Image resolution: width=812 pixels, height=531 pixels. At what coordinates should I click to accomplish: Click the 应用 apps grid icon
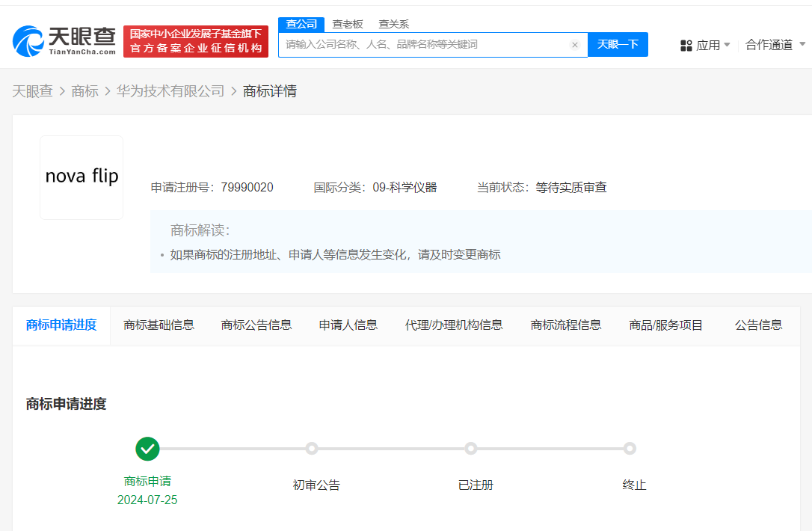pyautogui.click(x=686, y=44)
